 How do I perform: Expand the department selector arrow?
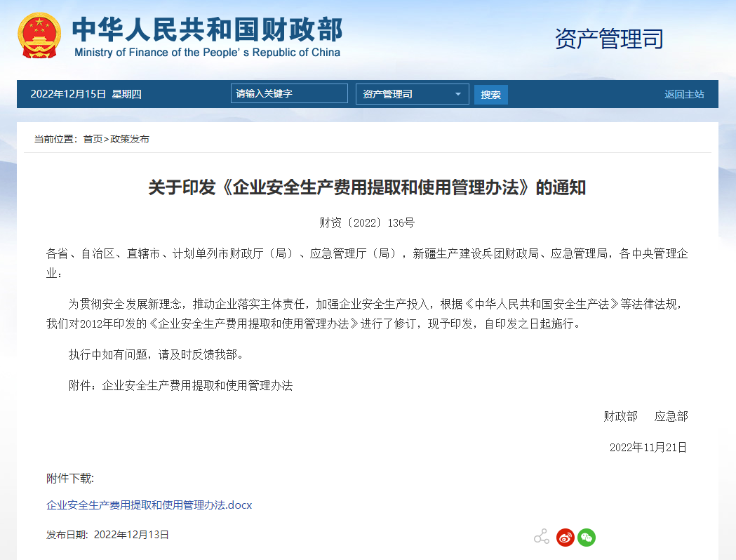tap(459, 93)
